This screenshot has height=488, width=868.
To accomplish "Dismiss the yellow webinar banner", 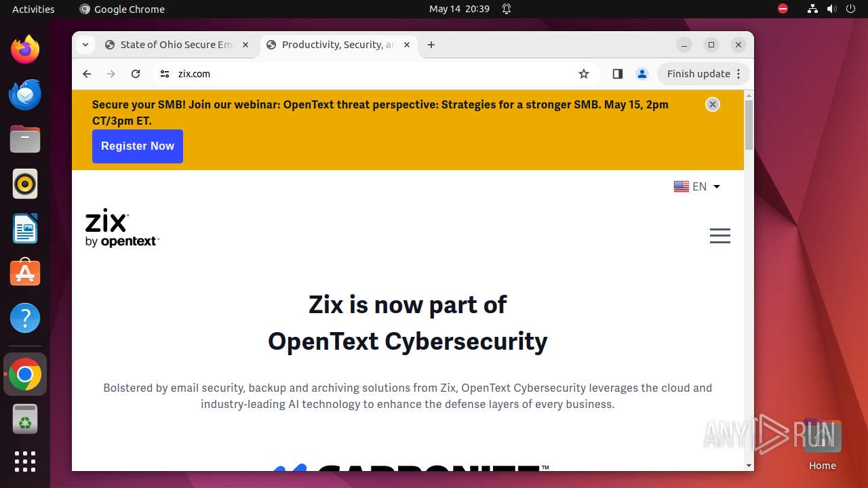I will (x=712, y=104).
